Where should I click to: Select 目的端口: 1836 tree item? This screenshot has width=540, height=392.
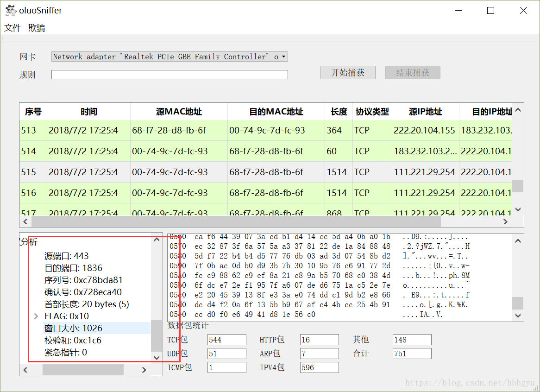(x=73, y=268)
